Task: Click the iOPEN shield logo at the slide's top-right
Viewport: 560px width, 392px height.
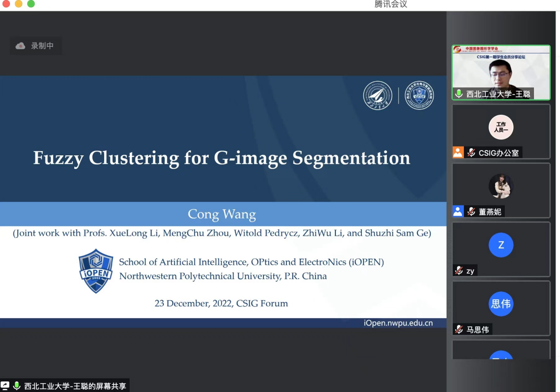Action: pyautogui.click(x=419, y=95)
